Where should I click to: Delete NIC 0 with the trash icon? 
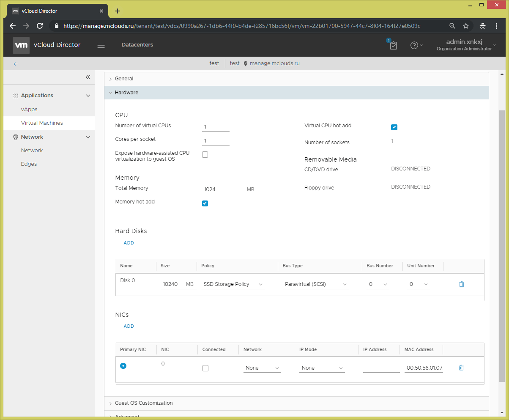[461, 368]
